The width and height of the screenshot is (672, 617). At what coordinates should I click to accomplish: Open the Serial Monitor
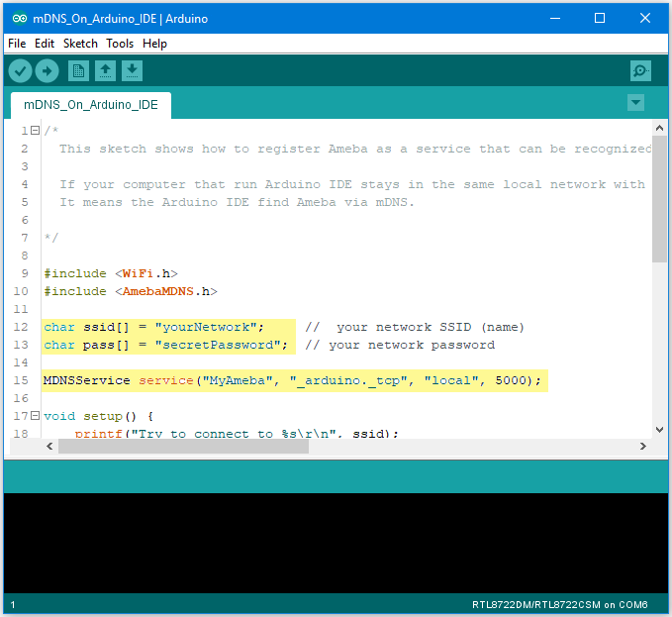click(x=640, y=70)
